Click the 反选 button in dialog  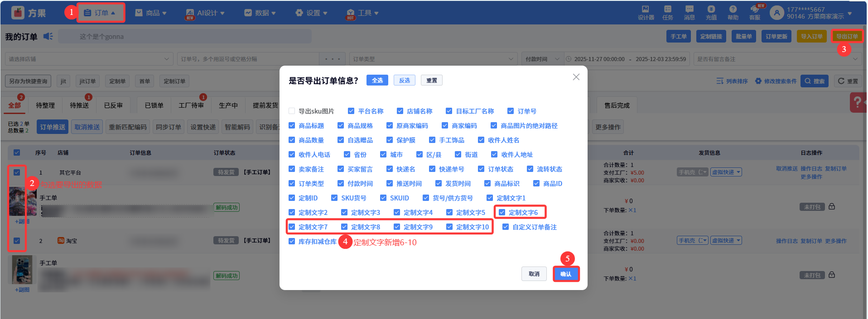click(405, 80)
